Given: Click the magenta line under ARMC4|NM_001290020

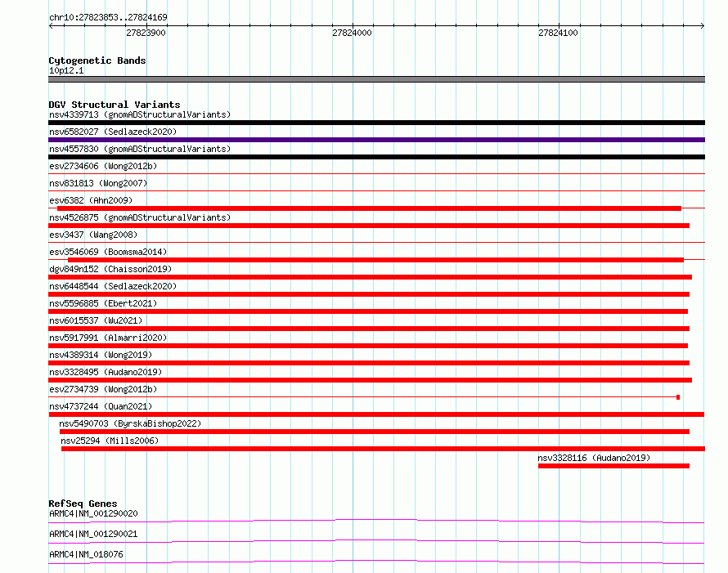Looking at the screenshot, I should click(376, 521).
